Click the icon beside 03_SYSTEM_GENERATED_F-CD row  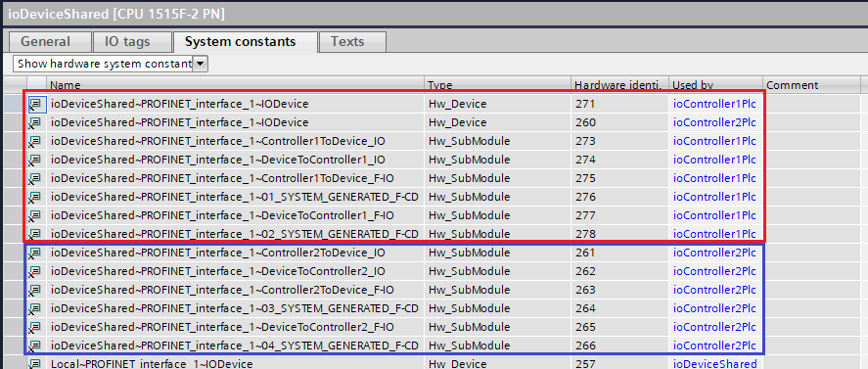(36, 308)
